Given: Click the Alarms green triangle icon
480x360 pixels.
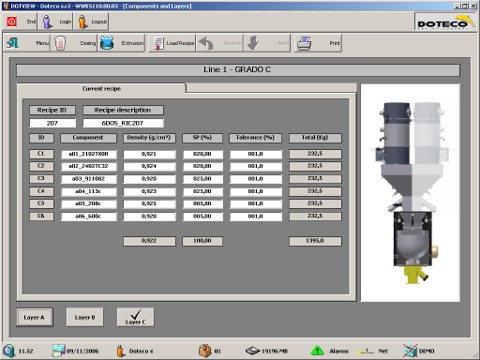Looking at the screenshot, I should [x=317, y=351].
